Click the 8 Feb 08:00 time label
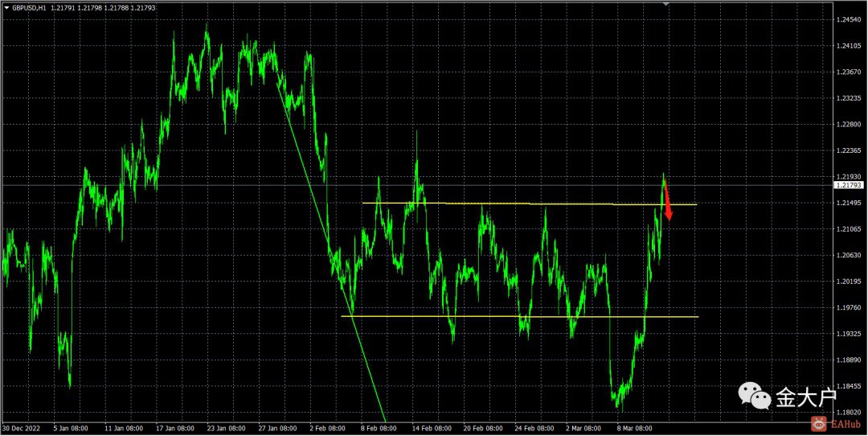 coord(379,429)
